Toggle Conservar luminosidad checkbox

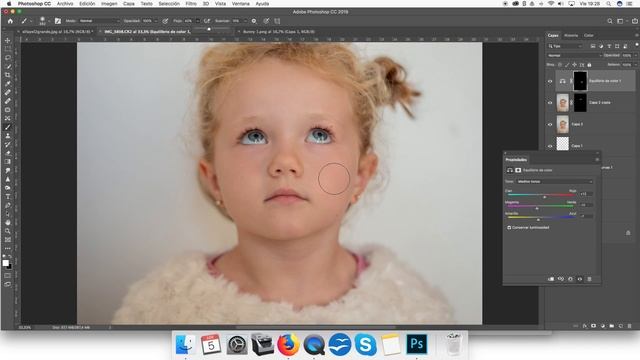(509, 228)
